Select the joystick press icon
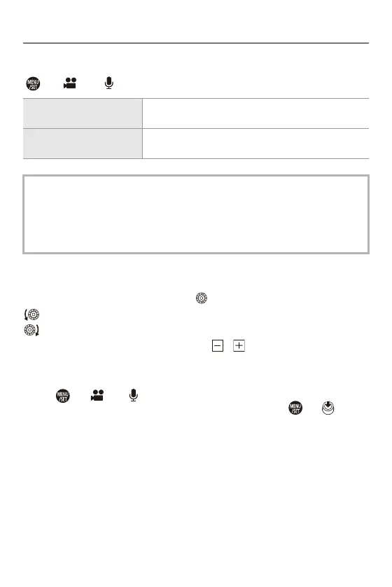This screenshot has width=392, height=587. (x=328, y=408)
